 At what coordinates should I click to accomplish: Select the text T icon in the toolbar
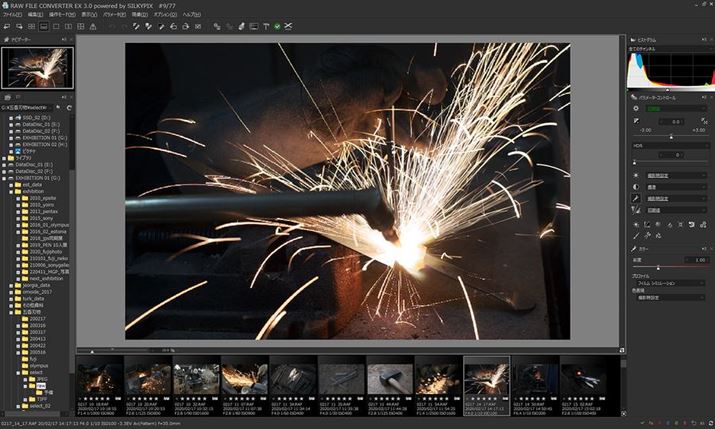[x=266, y=26]
